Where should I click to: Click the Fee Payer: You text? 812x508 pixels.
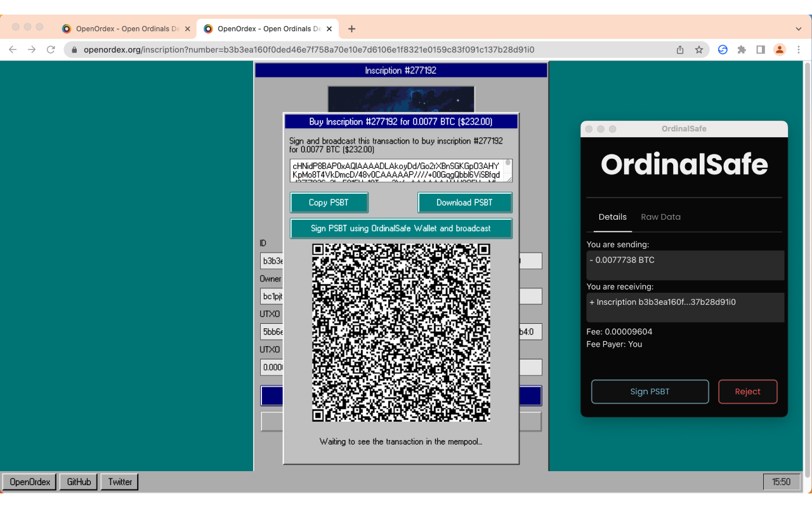[614, 344]
